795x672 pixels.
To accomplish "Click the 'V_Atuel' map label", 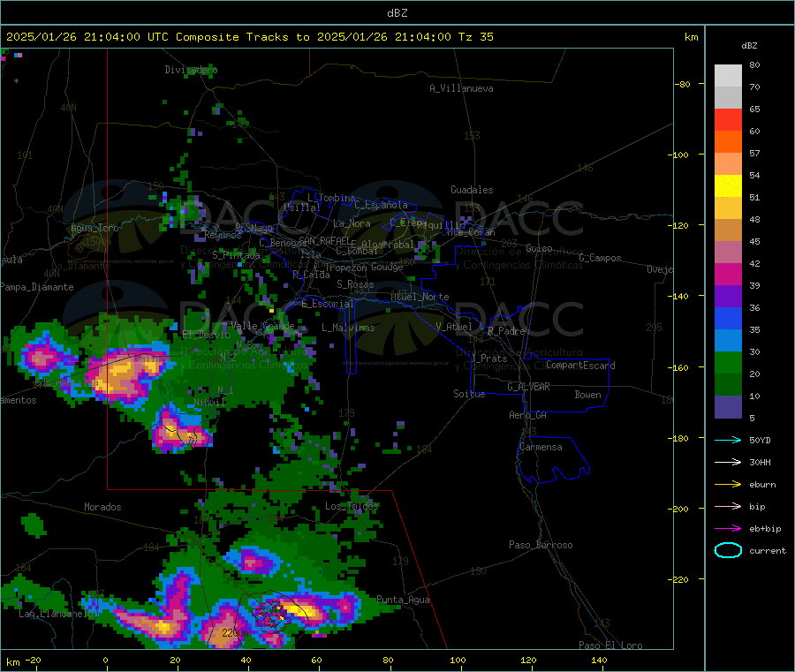I will [x=454, y=327].
